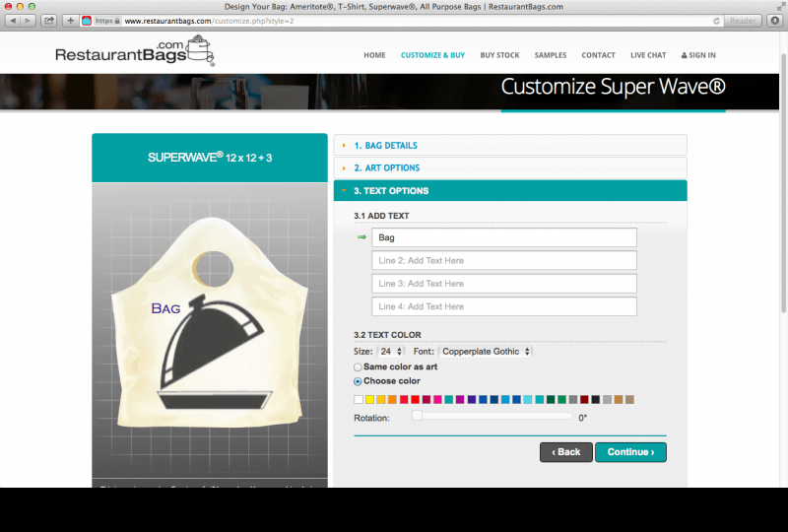Pick the hot pink color swatch
This screenshot has height=532, width=788.
(x=437, y=400)
